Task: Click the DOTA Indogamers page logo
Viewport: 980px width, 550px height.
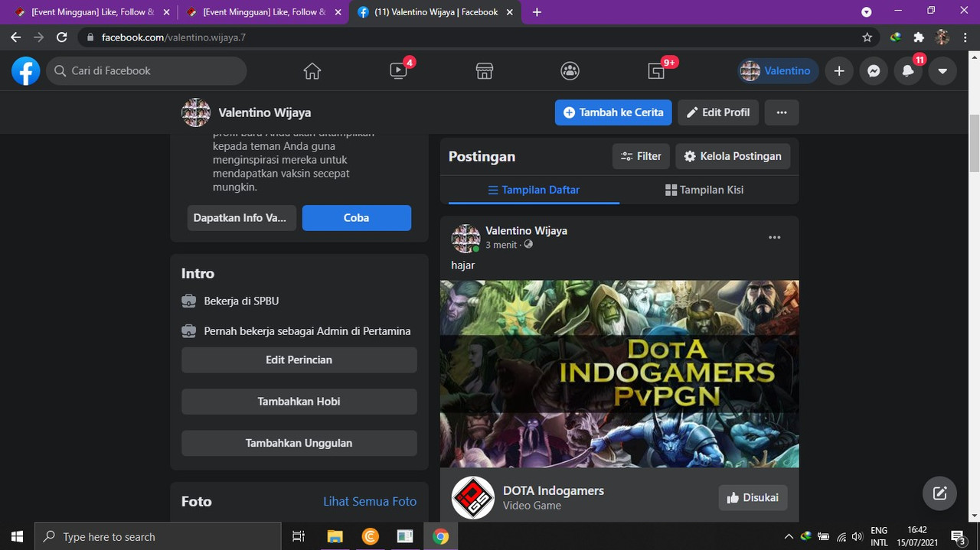Action: click(x=473, y=498)
